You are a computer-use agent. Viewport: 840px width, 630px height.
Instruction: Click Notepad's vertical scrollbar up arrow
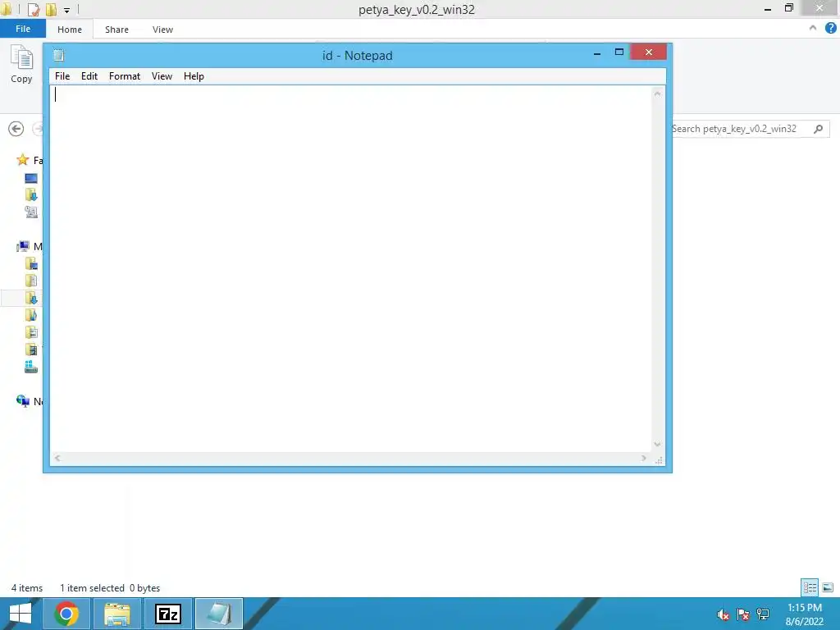[657, 94]
